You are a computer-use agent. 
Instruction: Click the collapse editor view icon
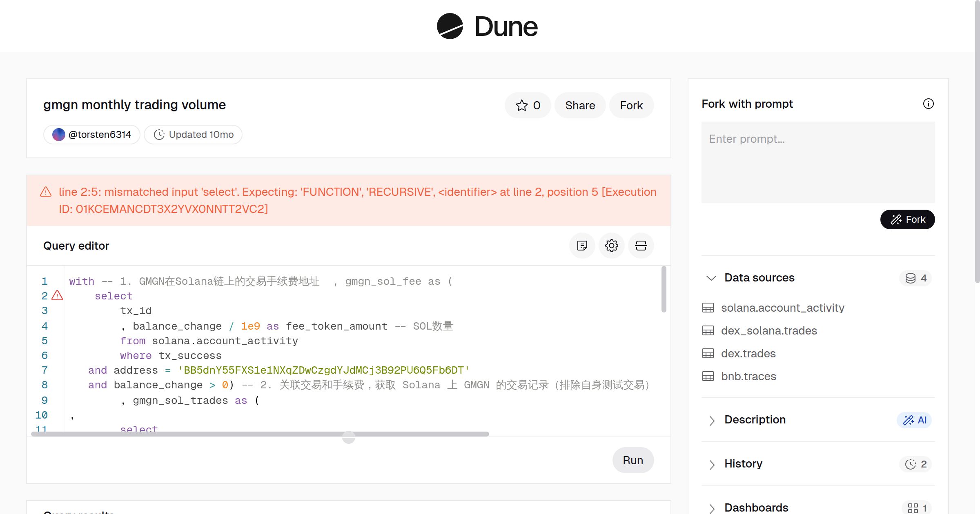point(641,246)
